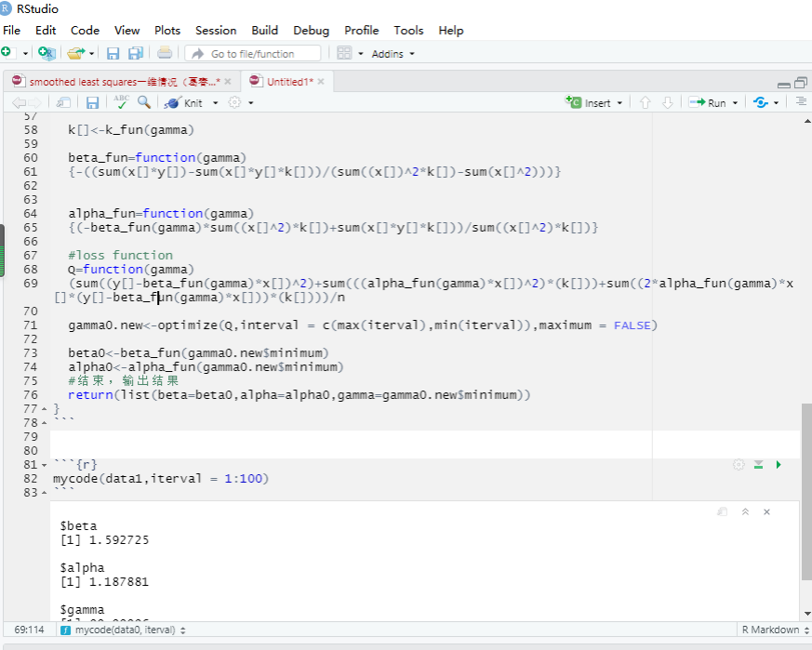Click the Print icon in main toolbar

[165, 53]
